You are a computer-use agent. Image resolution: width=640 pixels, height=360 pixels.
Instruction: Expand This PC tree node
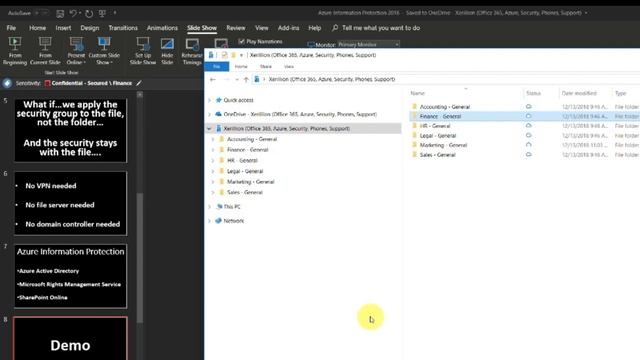click(x=209, y=207)
